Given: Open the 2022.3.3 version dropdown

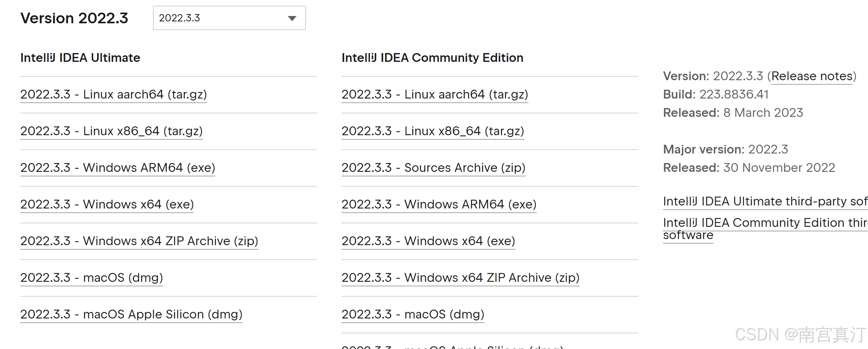Looking at the screenshot, I should (229, 18).
